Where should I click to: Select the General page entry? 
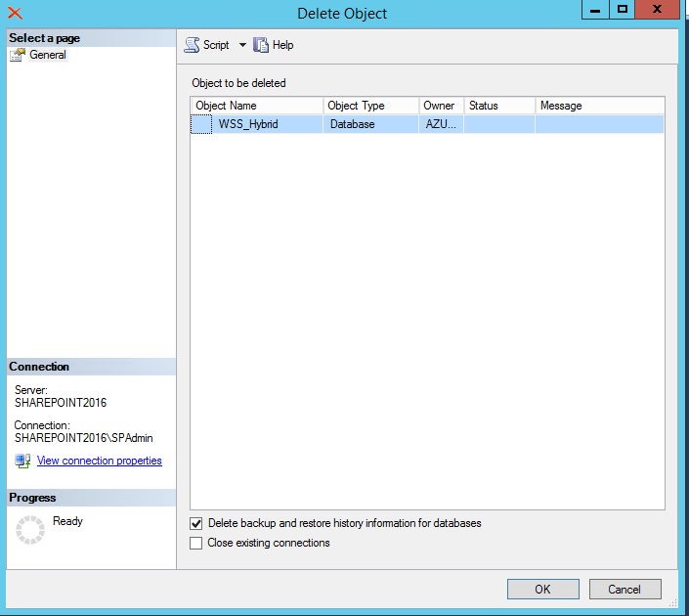48,55
